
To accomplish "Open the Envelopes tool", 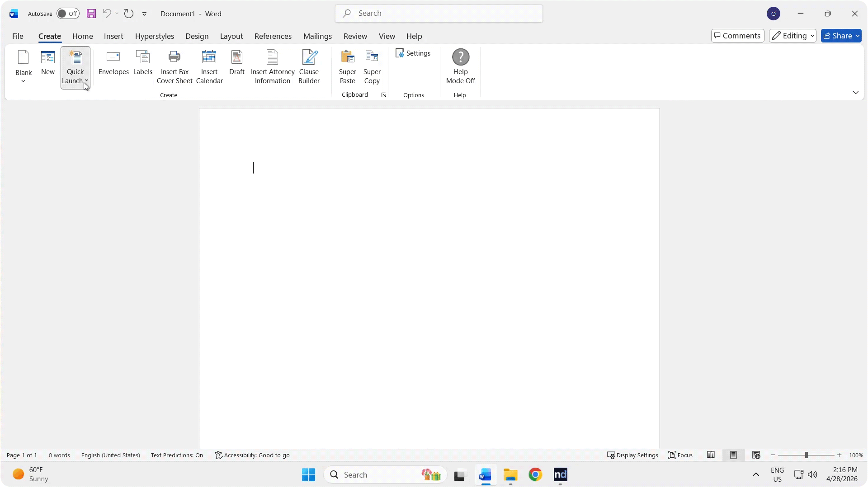I will [x=113, y=63].
